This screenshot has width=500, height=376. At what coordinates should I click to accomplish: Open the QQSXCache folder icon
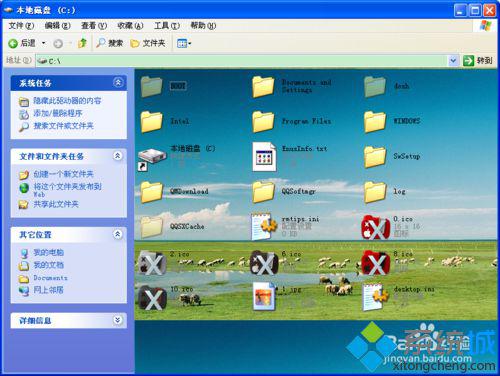(x=152, y=227)
